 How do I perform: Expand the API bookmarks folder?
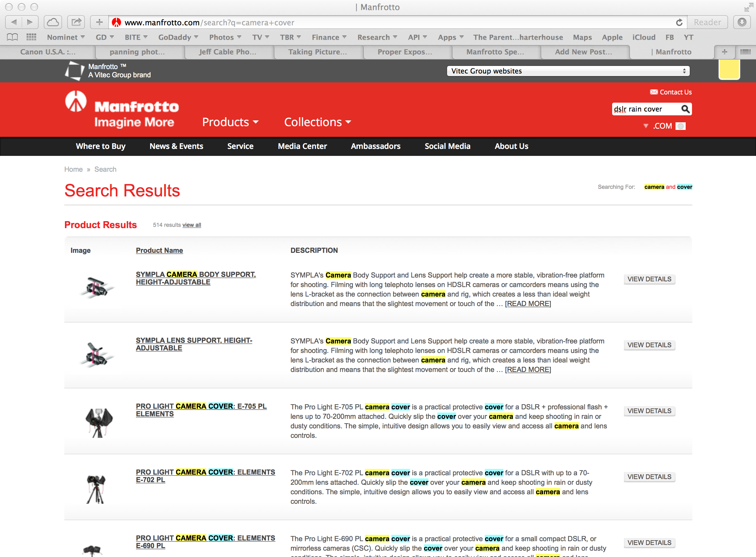(418, 37)
